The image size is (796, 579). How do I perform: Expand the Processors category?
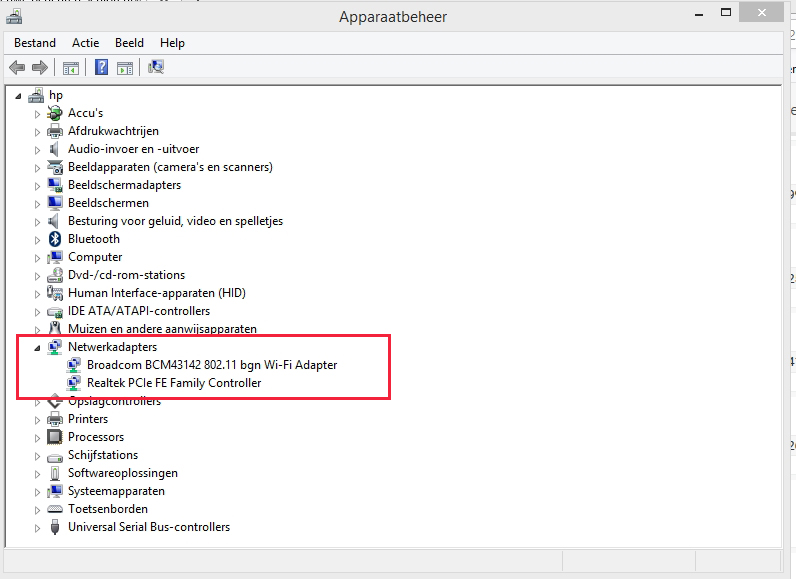pyautogui.click(x=38, y=437)
